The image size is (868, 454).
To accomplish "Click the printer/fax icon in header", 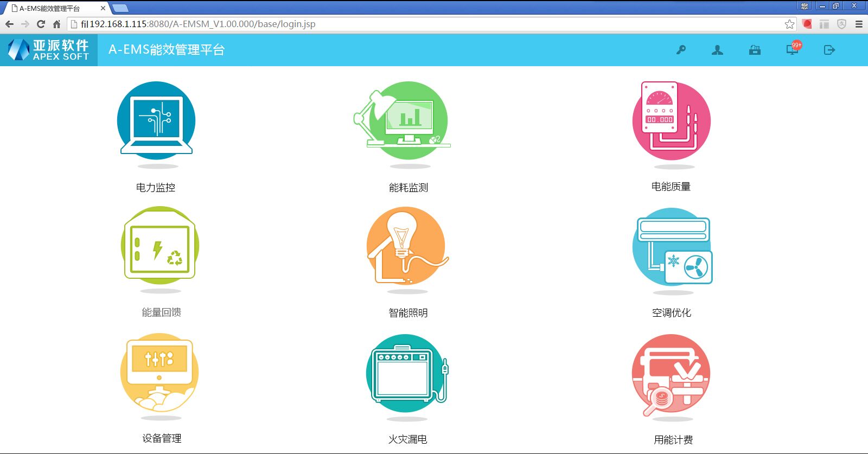I will pos(755,50).
